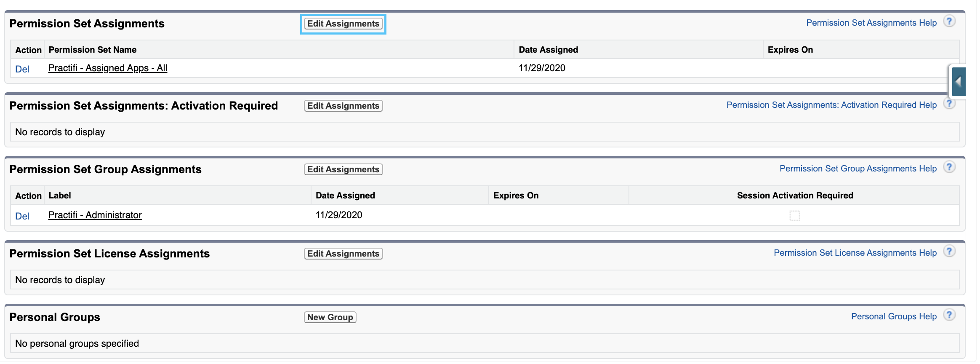Open Permission Set Assignments: Activation Required Help

[831, 105]
